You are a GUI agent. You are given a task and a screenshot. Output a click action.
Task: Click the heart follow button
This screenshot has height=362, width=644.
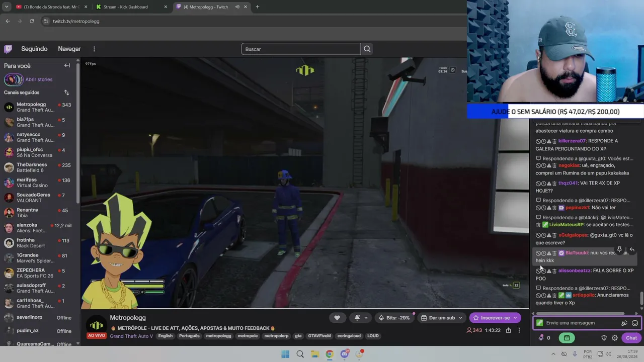point(337,318)
